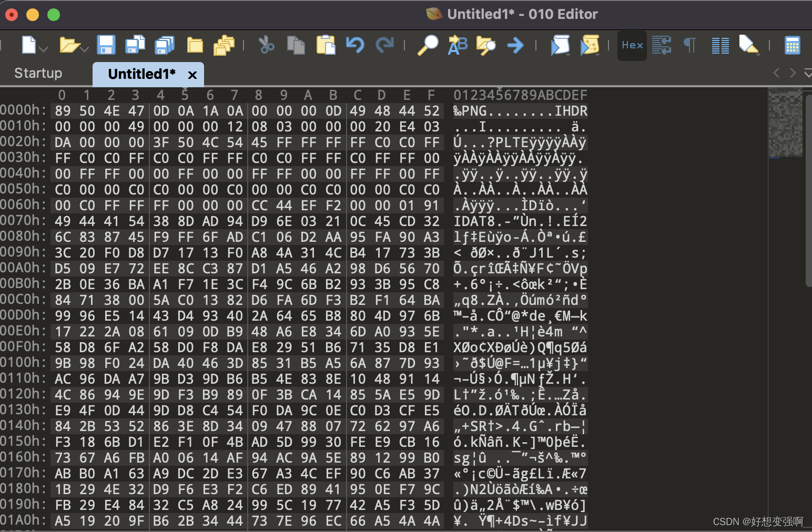Toggle Hex edit mode button
Screen dimensions: 812x532
pyautogui.click(x=632, y=46)
